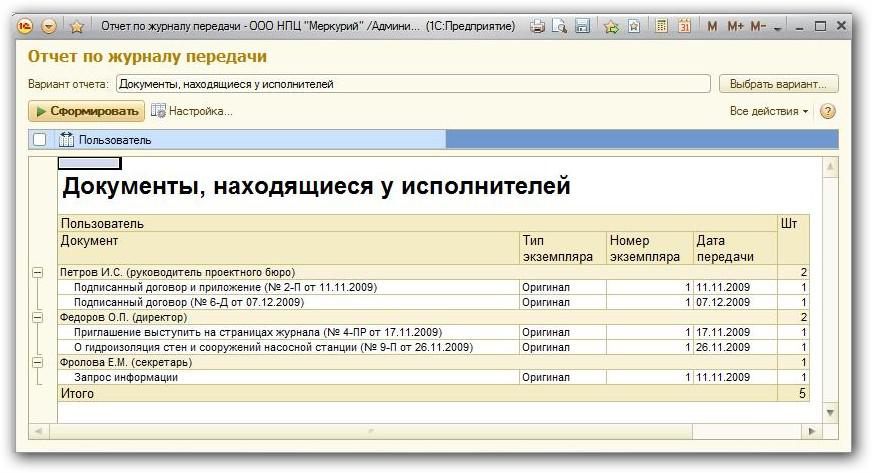Click the M- memory subtract button
Image resolution: width=872 pixels, height=473 pixels.
(758, 26)
